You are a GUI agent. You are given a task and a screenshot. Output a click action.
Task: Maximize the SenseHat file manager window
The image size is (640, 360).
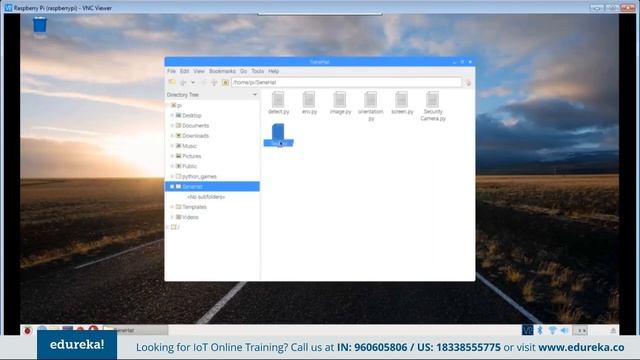point(462,62)
